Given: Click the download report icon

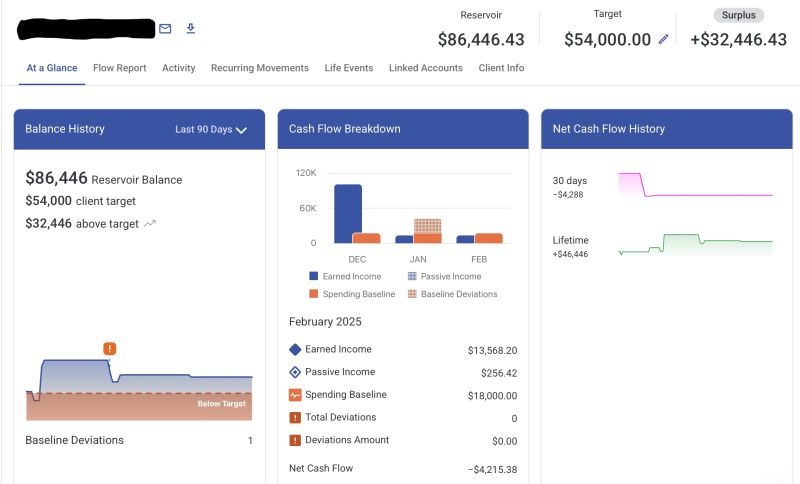Looking at the screenshot, I should (190, 28).
